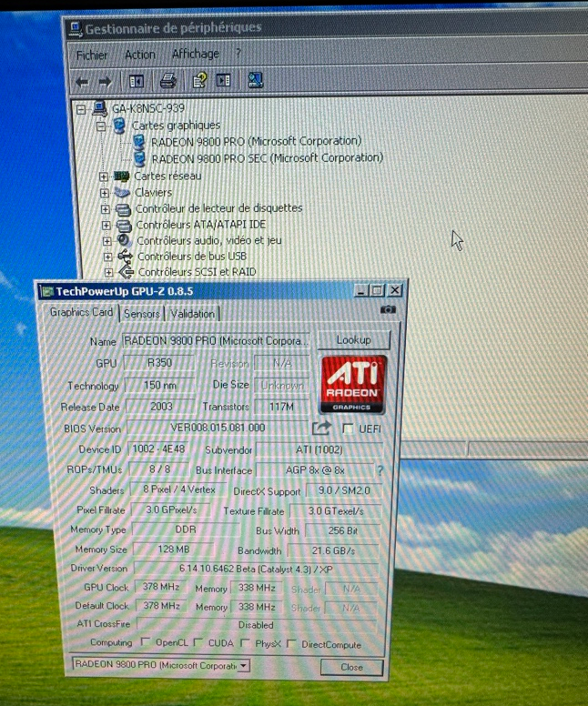This screenshot has height=706, width=588.
Task: Click the Lookup button in GPU-Z
Action: tap(354, 340)
